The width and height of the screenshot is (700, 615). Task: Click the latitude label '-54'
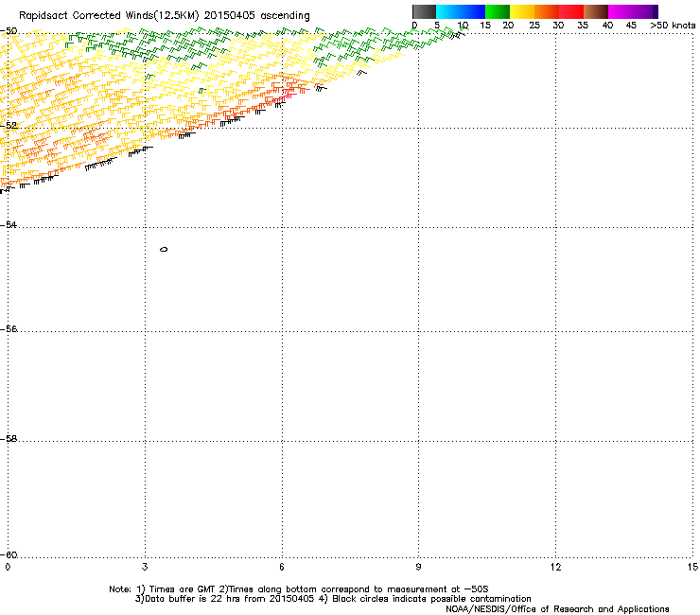[x=9, y=224]
